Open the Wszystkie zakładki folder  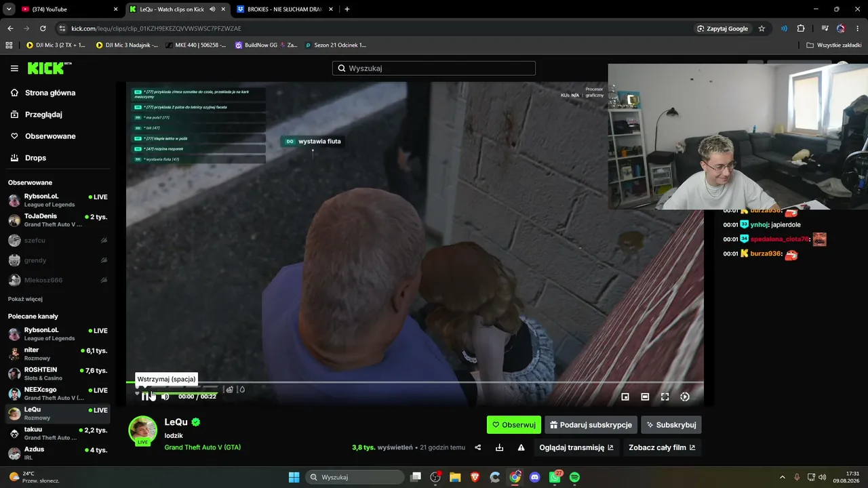[834, 45]
